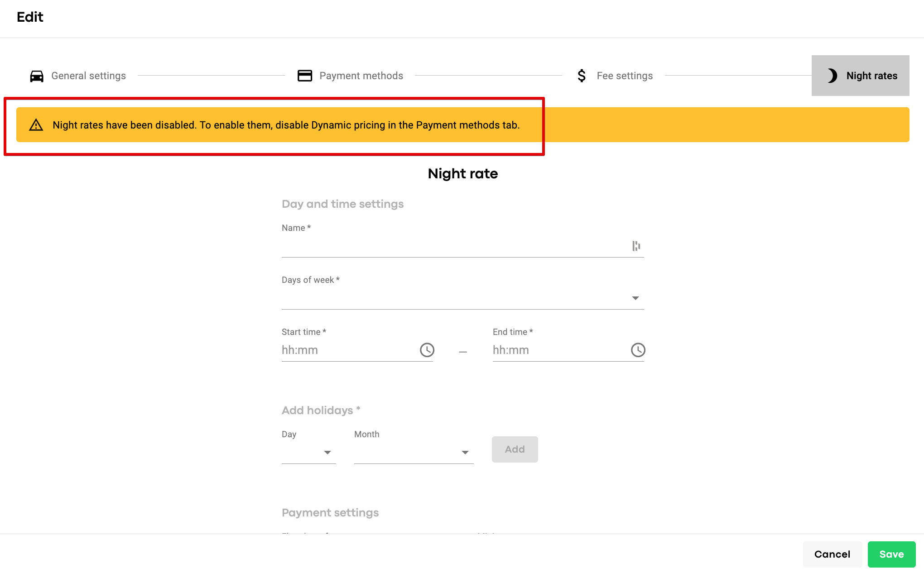Click the car icon beside General settings
The height and width of the screenshot is (573, 924).
point(37,76)
